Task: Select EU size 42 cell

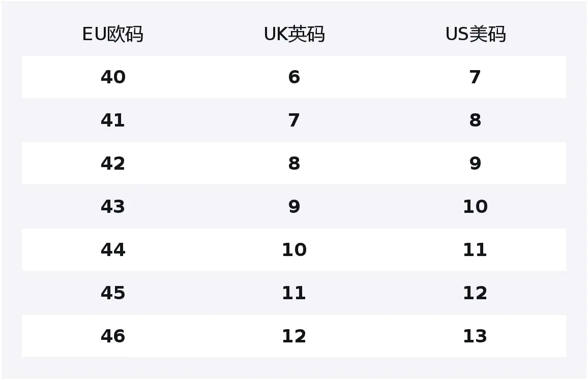Action: click(113, 163)
